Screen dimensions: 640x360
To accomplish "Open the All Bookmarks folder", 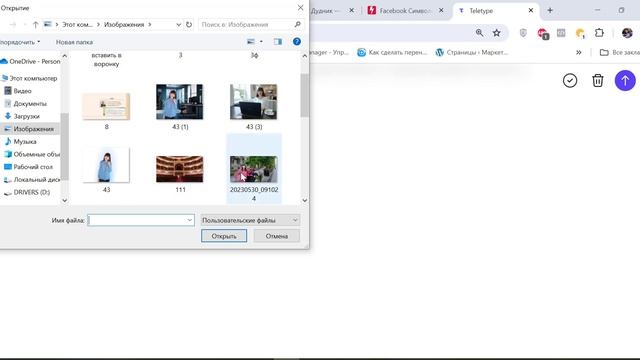I will [620, 52].
